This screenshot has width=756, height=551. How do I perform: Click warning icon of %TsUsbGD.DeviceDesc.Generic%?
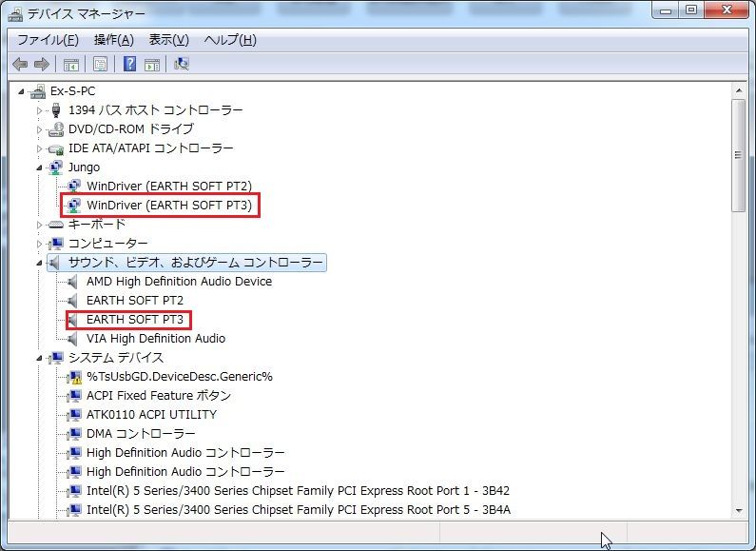pyautogui.click(x=75, y=377)
